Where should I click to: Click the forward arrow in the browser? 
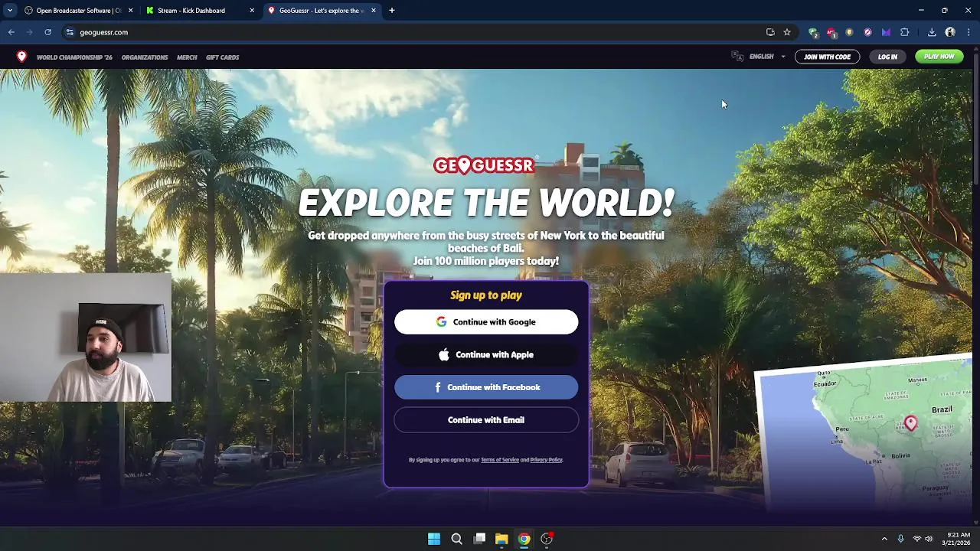(x=29, y=32)
